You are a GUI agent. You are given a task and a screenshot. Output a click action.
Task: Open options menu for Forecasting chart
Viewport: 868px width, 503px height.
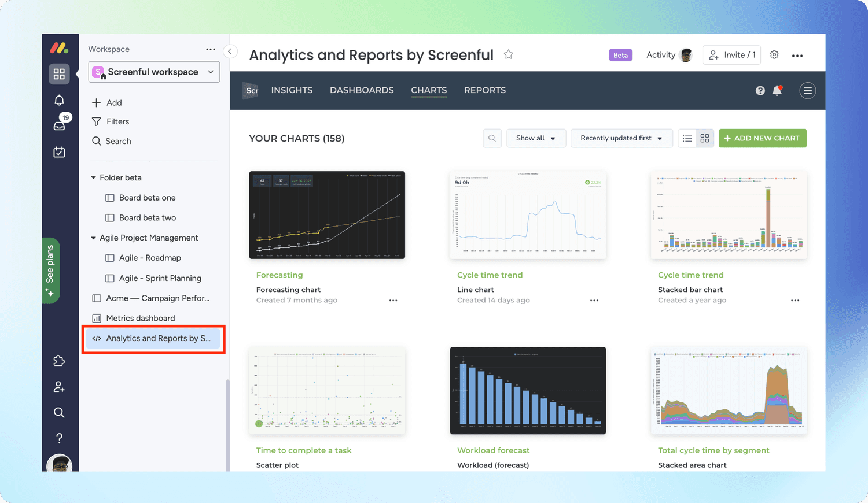[x=393, y=301]
